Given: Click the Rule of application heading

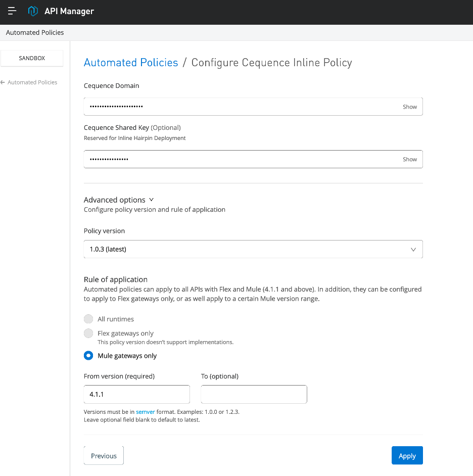Looking at the screenshot, I should 116,279.
